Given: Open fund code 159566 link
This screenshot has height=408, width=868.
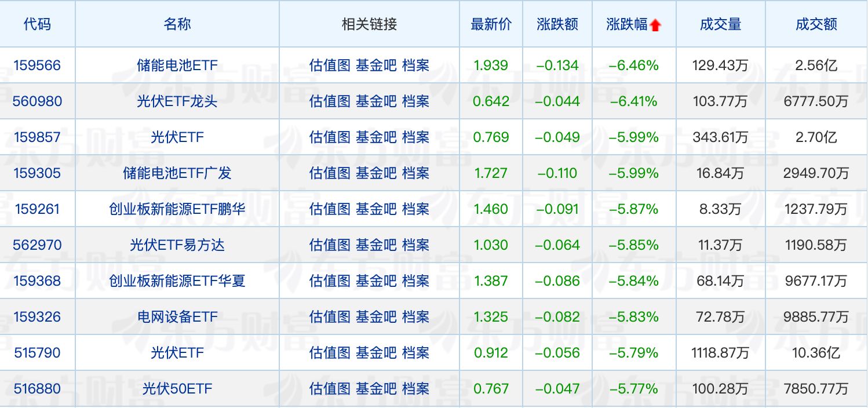Looking at the screenshot, I should (x=37, y=65).
